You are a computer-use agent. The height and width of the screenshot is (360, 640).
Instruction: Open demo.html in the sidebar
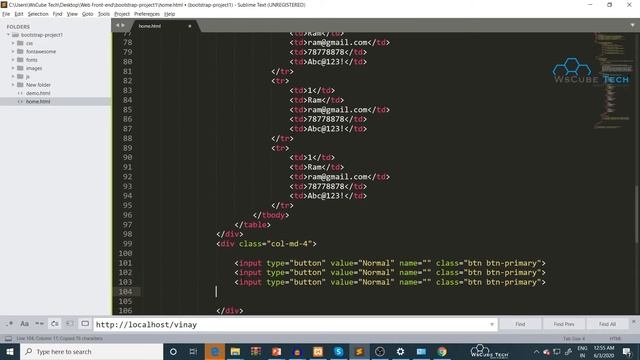tap(38, 93)
